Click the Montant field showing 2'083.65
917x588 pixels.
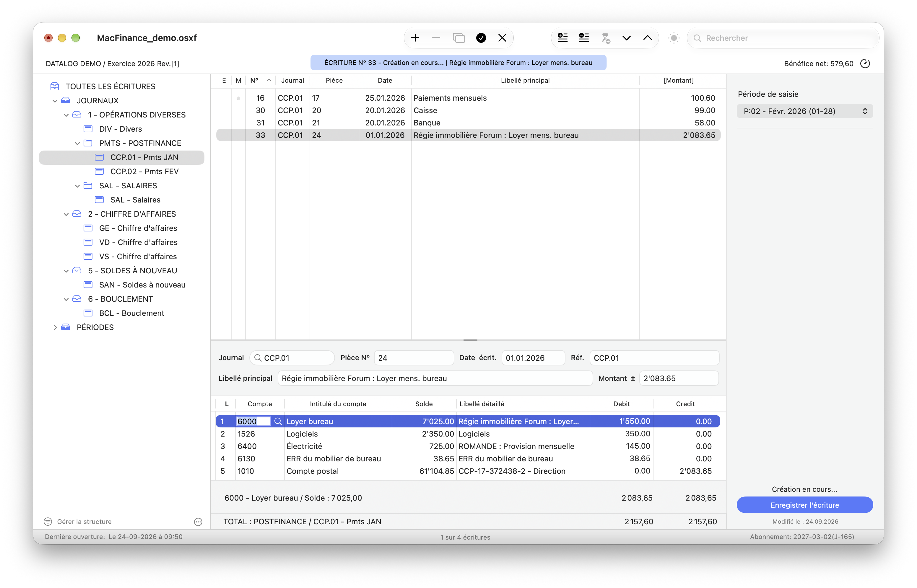679,378
